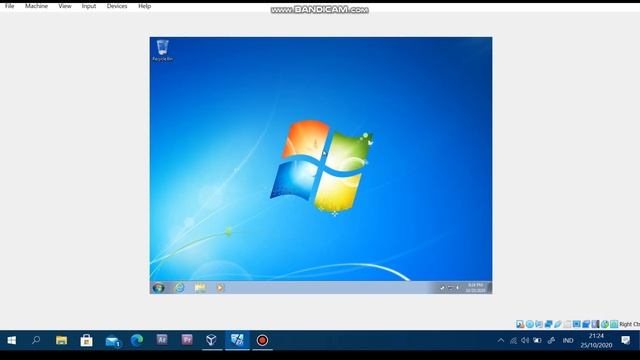
Task: Switch IND input language indicator
Action: 568,340
